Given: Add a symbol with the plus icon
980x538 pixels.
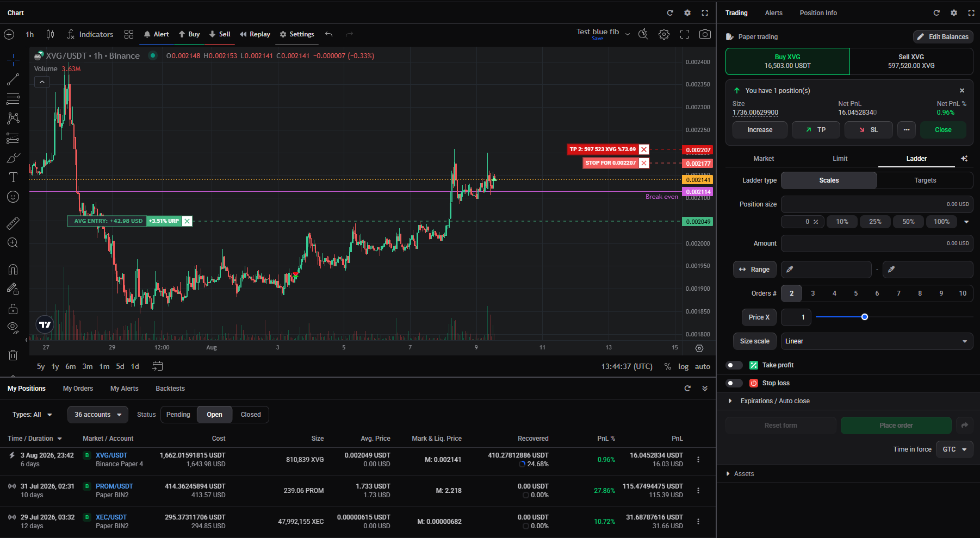Looking at the screenshot, I should coord(9,34).
